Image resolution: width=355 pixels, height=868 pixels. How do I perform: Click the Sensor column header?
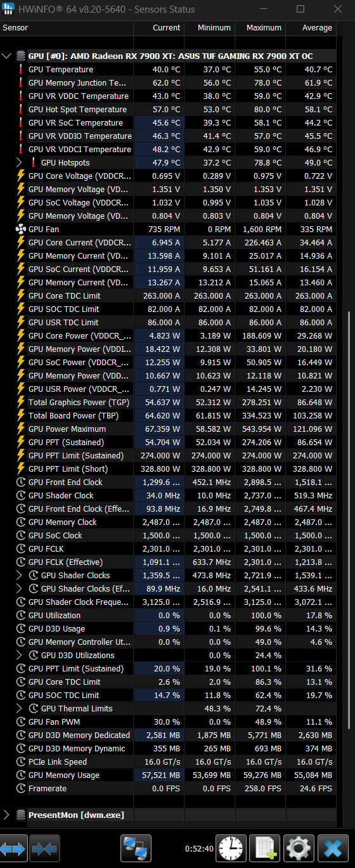click(x=67, y=28)
